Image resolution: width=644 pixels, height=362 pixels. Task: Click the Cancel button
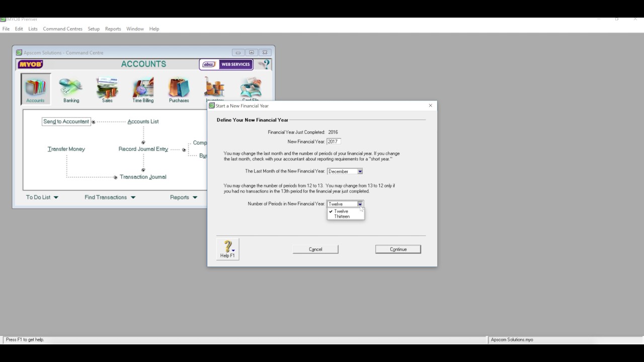315,249
